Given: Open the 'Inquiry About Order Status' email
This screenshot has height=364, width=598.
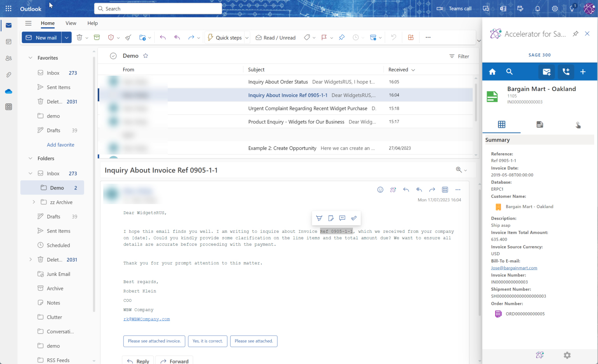Looking at the screenshot, I should point(285,82).
